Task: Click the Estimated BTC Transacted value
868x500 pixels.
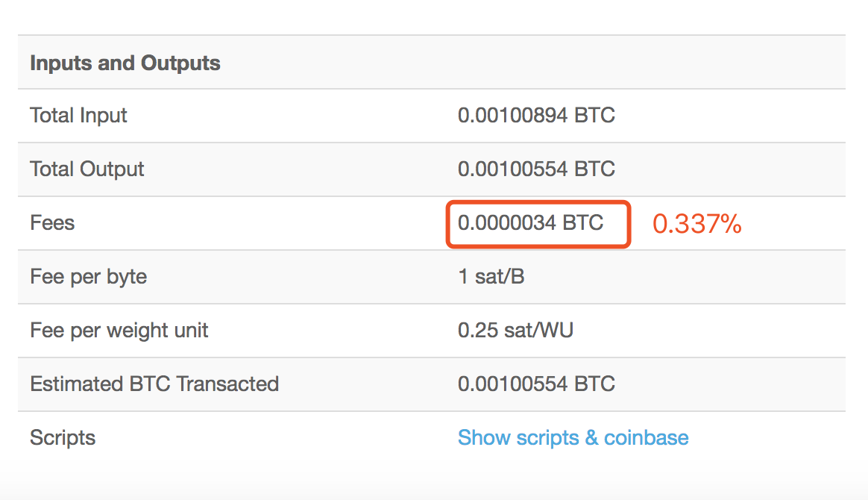Action: point(536,384)
